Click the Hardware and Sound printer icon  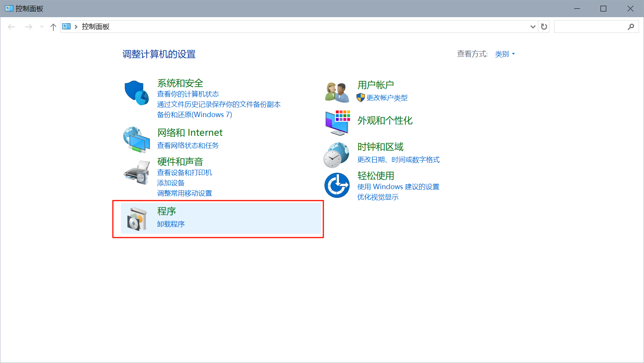[136, 173]
